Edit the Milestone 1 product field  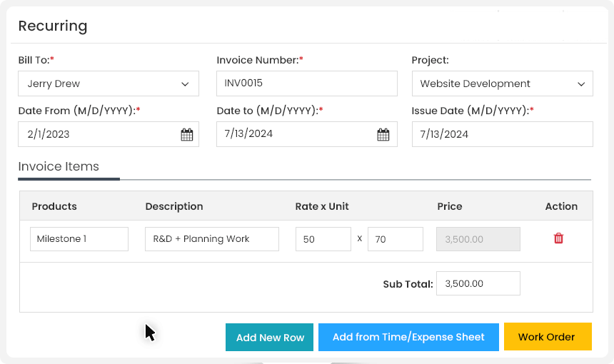(x=79, y=239)
